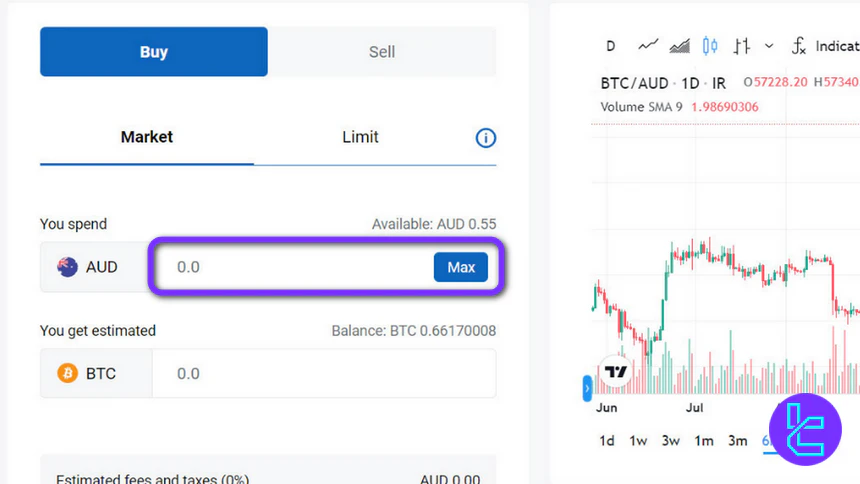Image resolution: width=860 pixels, height=484 pixels.
Task: Open the D interval selector
Action: pyautogui.click(x=611, y=45)
